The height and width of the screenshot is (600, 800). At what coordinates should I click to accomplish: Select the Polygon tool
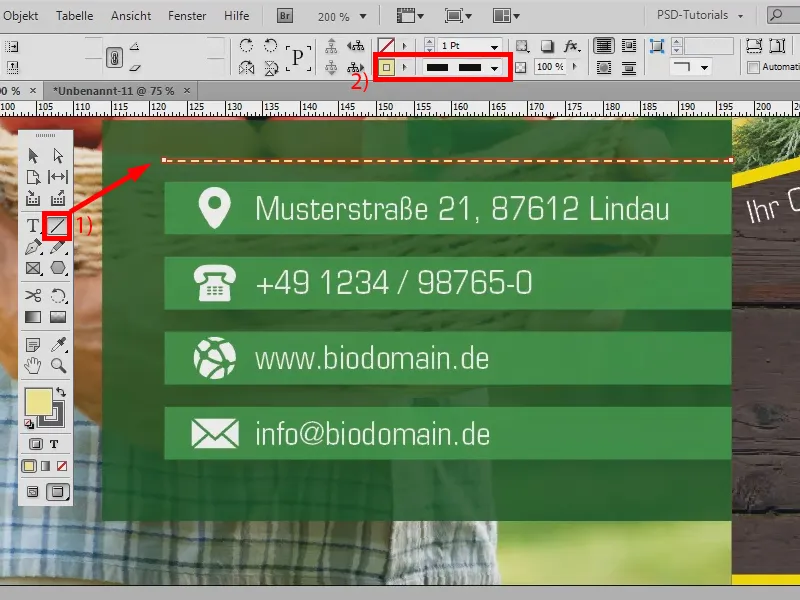point(58,268)
